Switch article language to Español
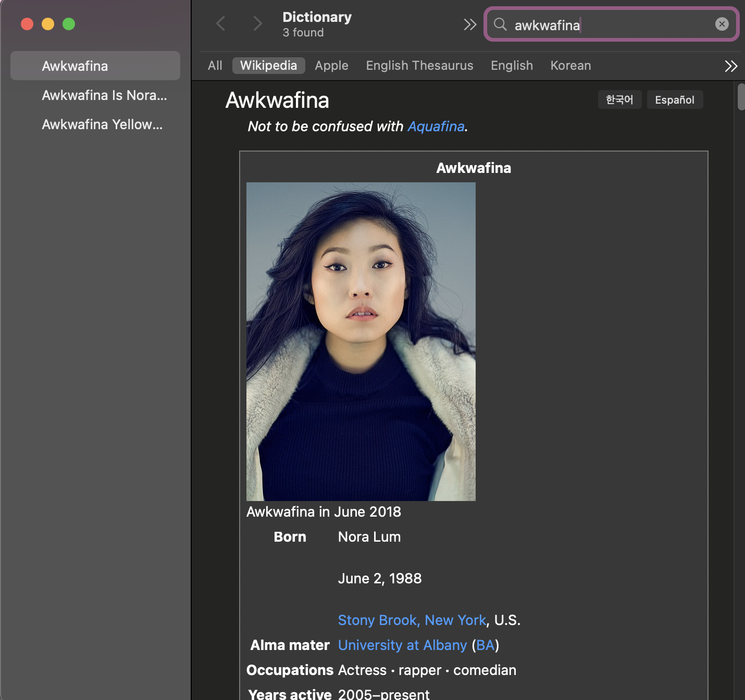 click(674, 99)
